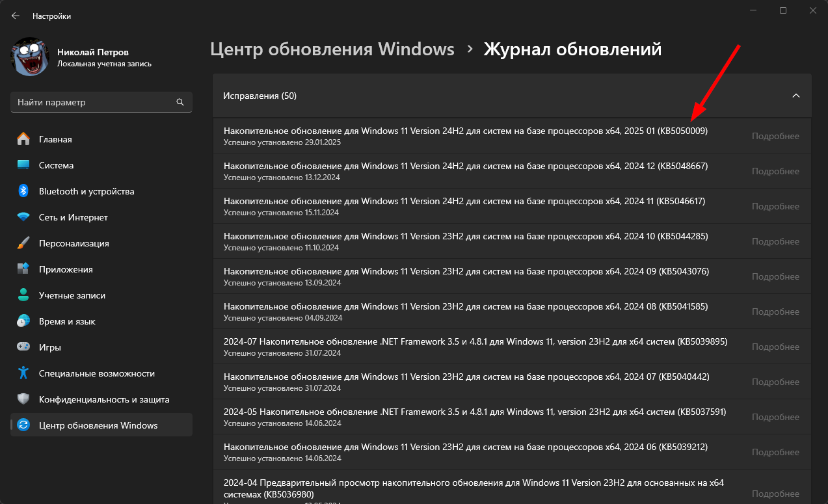Viewport: 828px width, 504px height.
Task: Click the .NET Framework update title KB5037591
Action: 475,412
